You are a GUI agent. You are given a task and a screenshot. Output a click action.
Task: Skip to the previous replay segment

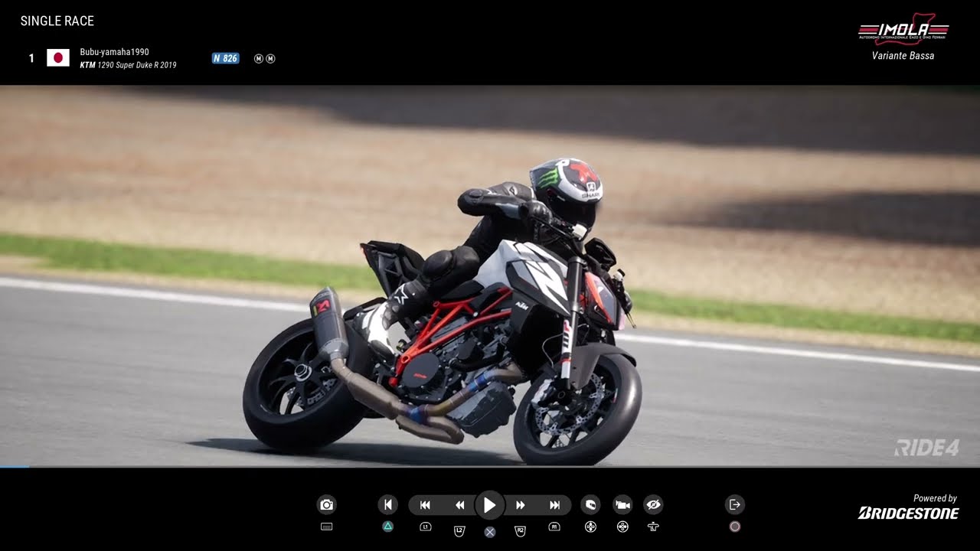(425, 505)
